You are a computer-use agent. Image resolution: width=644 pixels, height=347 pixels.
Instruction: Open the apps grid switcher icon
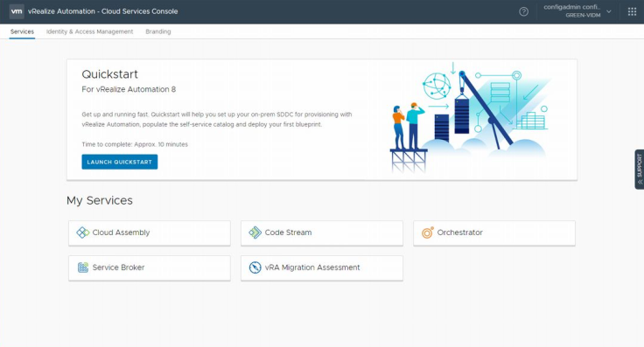(632, 11)
